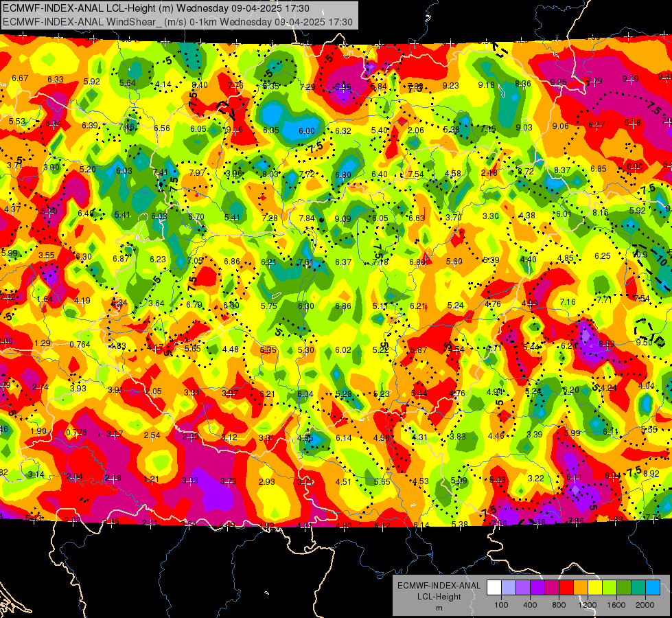Click the yellow swatch in the legend
Viewport: 672px width, 618px height.
[595, 588]
